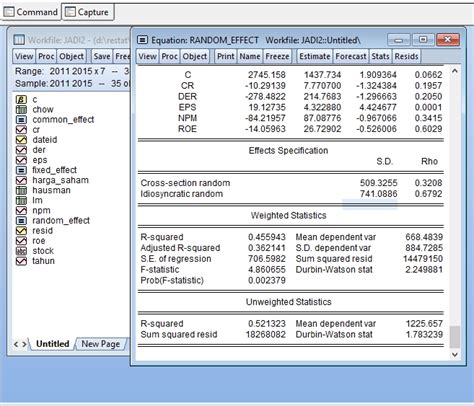This screenshot has height=406, width=474.
Task: Click Print in the equation toolbar
Action: 226,56
